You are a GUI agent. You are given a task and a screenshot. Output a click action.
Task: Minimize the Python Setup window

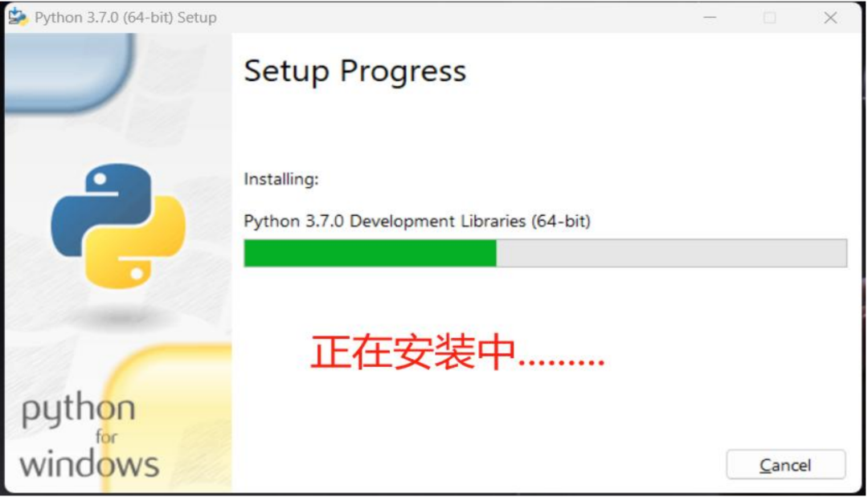coord(710,18)
